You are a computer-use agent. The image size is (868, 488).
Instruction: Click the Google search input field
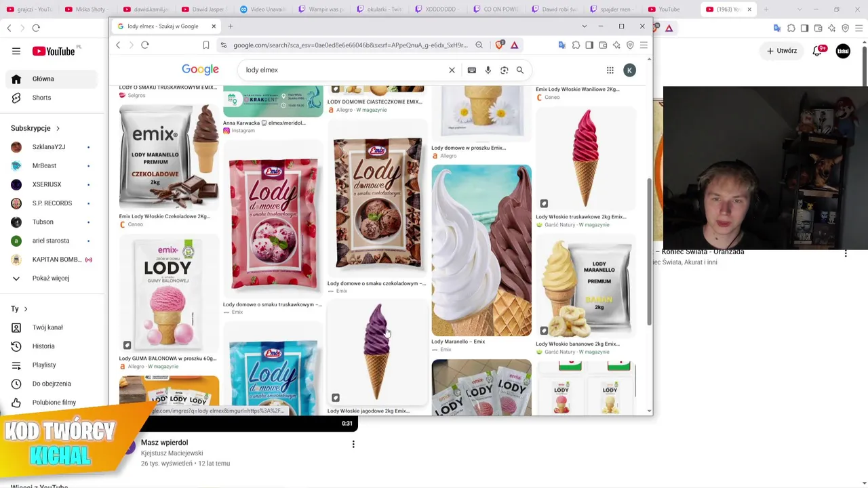(344, 70)
